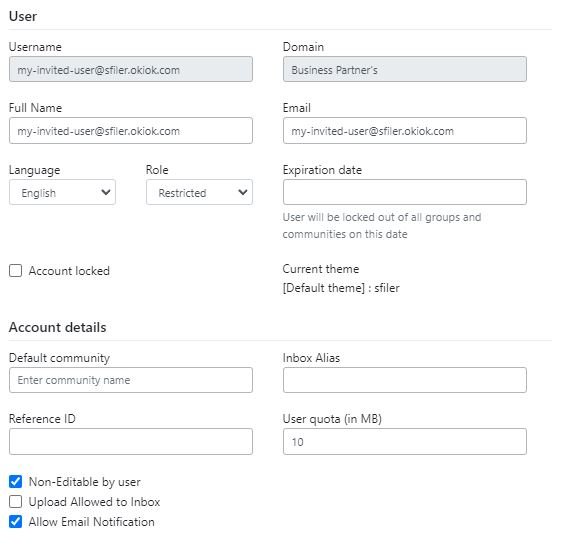Check the Account locked checkbox
The image size is (563, 541).
(x=15, y=271)
